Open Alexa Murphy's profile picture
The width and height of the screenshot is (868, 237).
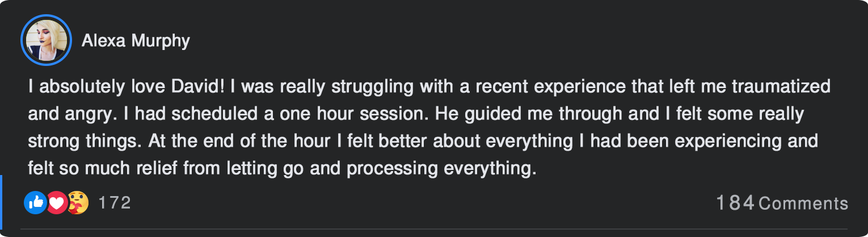click(x=45, y=40)
